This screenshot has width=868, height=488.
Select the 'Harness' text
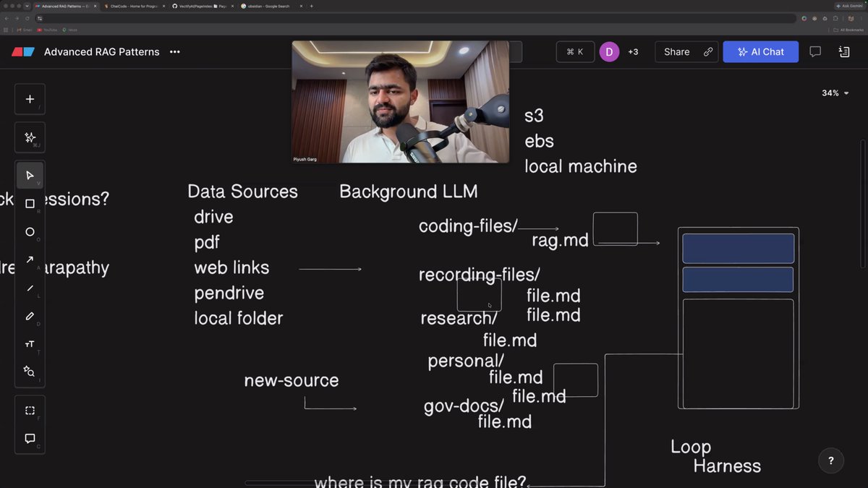click(727, 466)
